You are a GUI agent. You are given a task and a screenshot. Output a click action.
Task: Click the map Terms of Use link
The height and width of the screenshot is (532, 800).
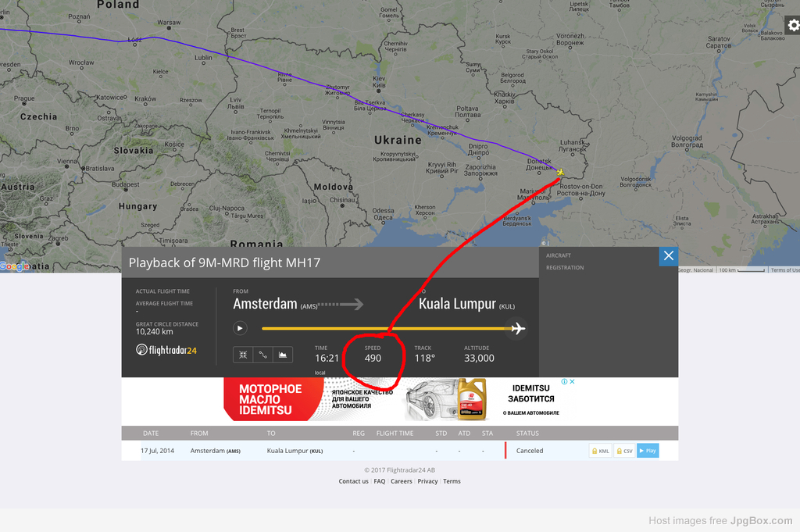tap(784, 270)
